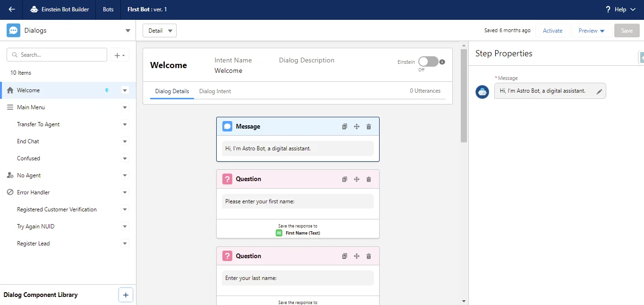Switch to the Dialog Intent tab
Image resolution: width=644 pixels, height=305 pixels.
click(215, 91)
